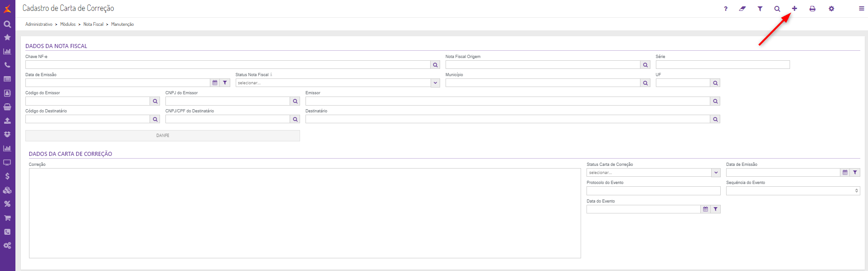Click Código do Emissor search icon

(155, 101)
